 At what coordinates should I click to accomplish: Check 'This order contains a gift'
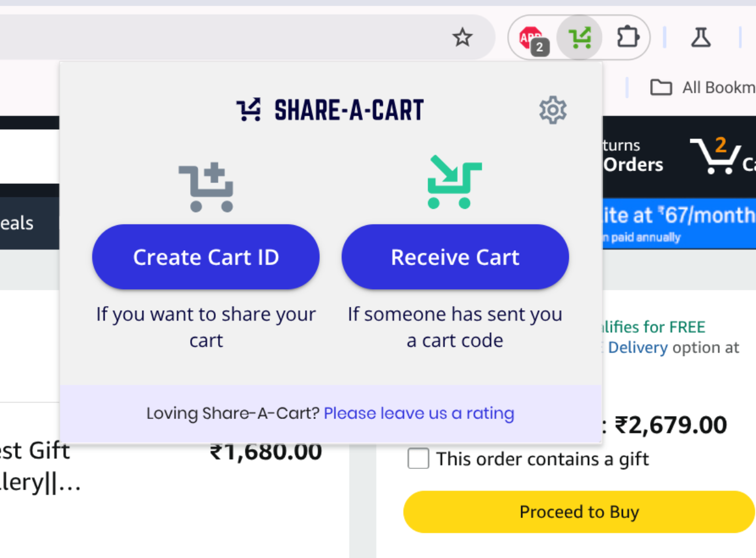click(x=418, y=459)
